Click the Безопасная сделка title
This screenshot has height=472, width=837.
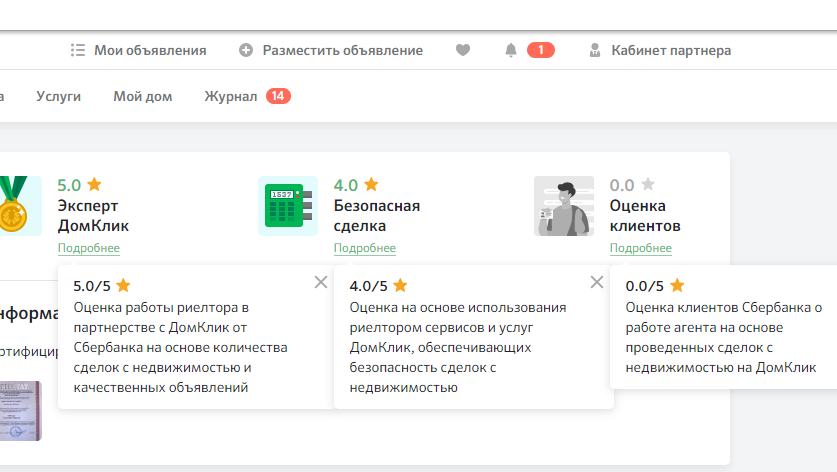tap(377, 216)
